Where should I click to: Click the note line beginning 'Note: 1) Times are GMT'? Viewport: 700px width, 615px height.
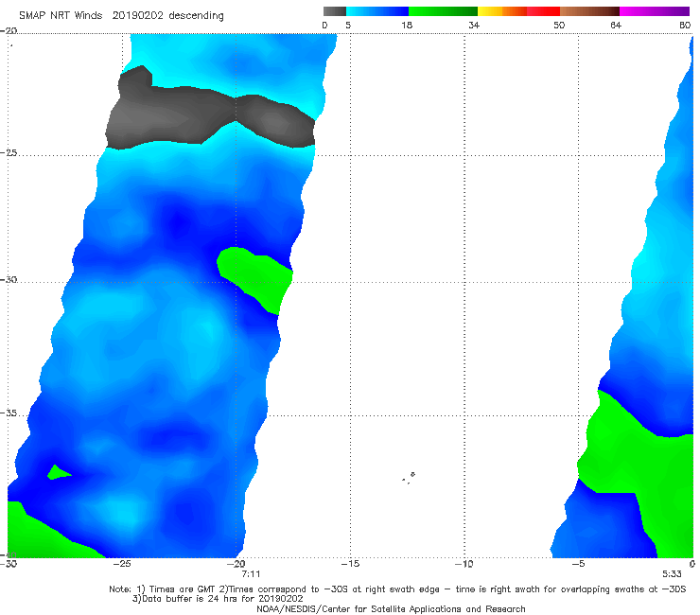397,589
